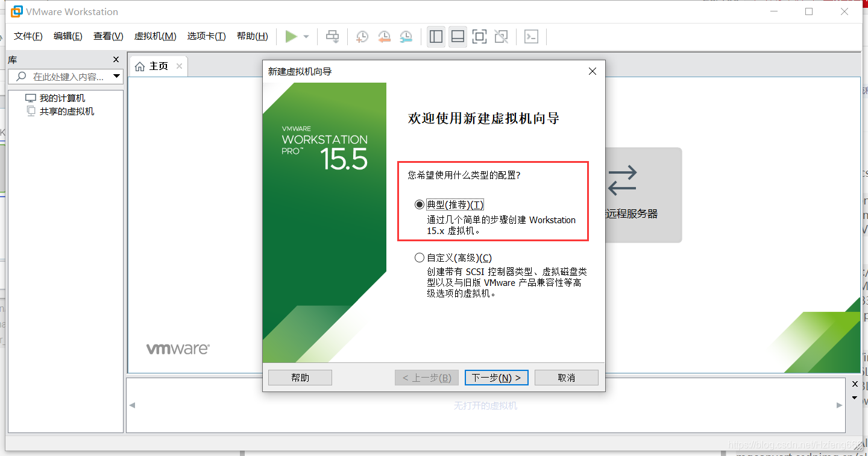Select 我的计算机 in the library tree
The width and height of the screenshot is (868, 456).
click(62, 98)
